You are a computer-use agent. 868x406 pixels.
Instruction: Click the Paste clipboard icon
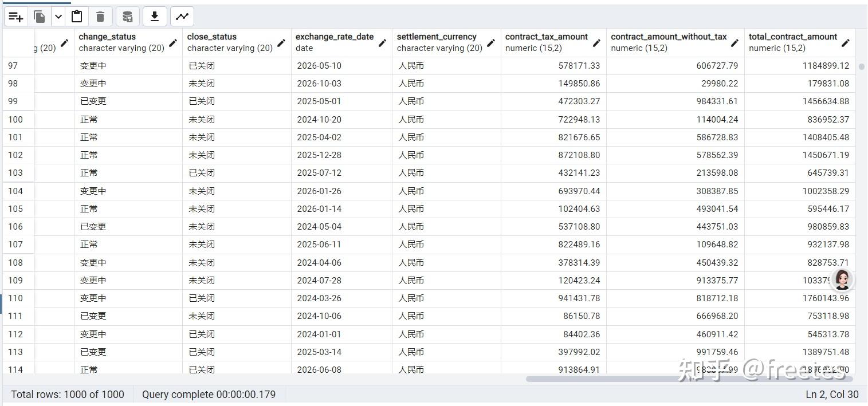coord(77,17)
